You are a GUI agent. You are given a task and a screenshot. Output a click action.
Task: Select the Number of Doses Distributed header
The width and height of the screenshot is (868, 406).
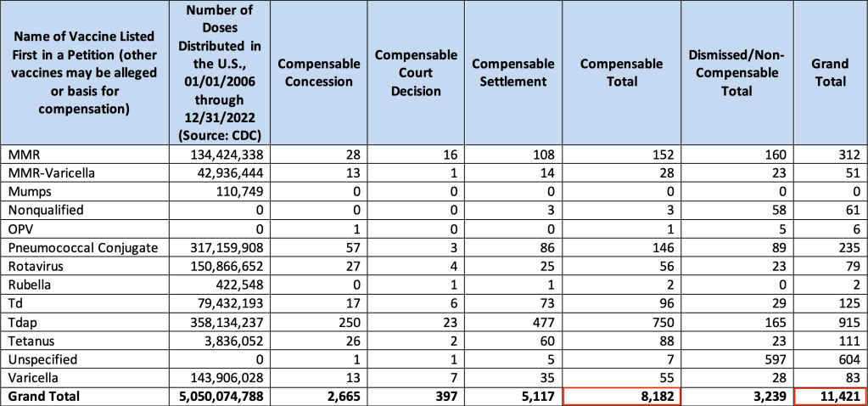(221, 73)
